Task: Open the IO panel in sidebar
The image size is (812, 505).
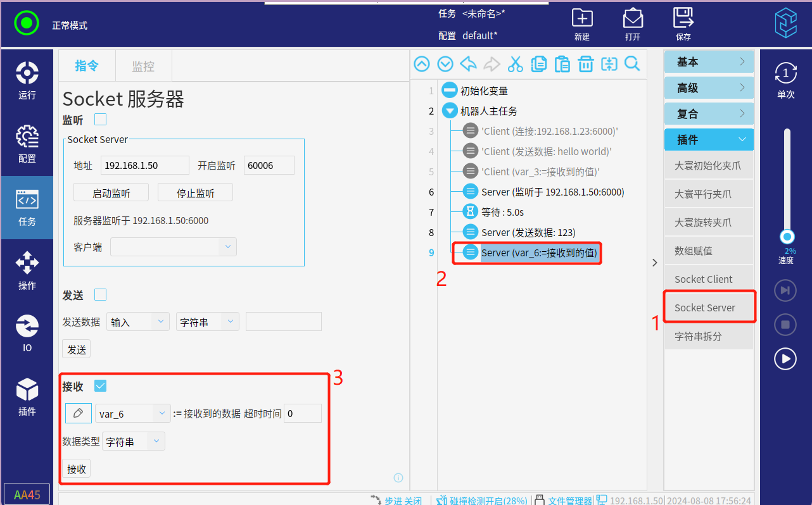Action: (x=27, y=334)
